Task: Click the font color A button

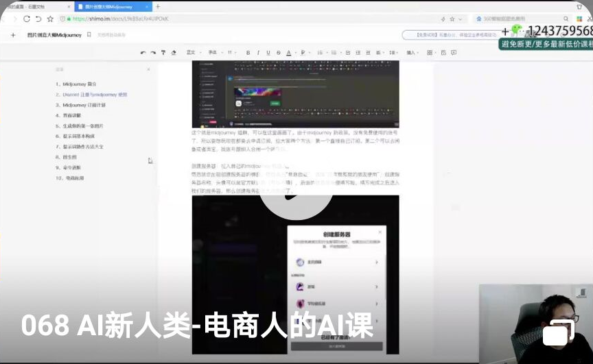Action: click(x=288, y=52)
